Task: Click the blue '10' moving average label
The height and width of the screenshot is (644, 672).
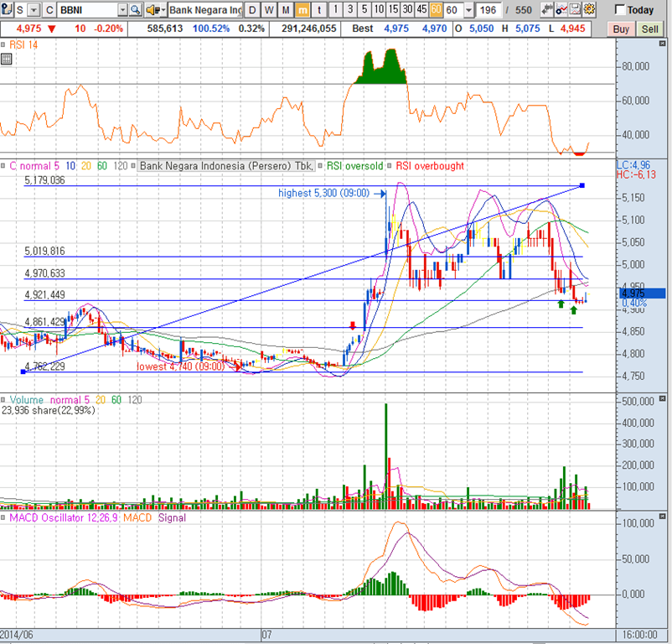Action: coord(70,165)
